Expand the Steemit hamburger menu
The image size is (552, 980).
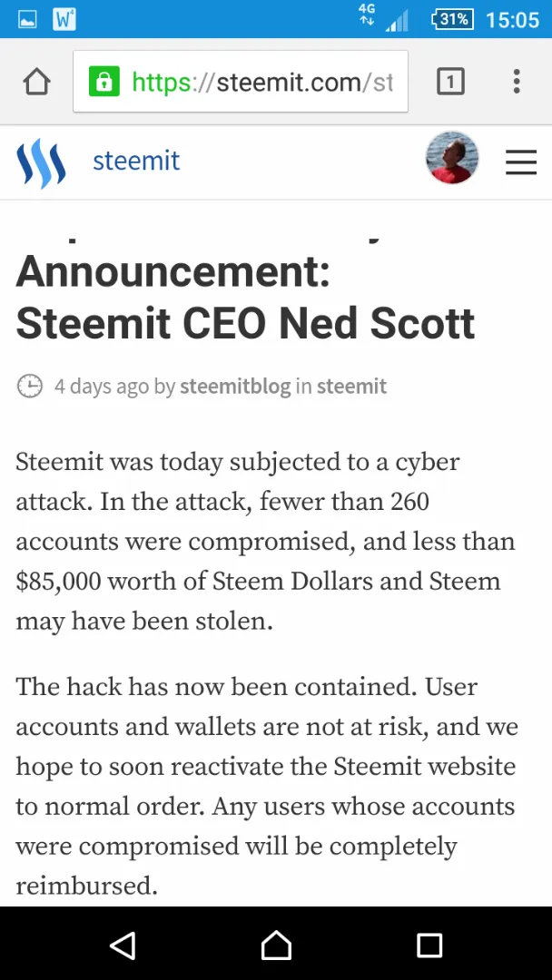521,162
